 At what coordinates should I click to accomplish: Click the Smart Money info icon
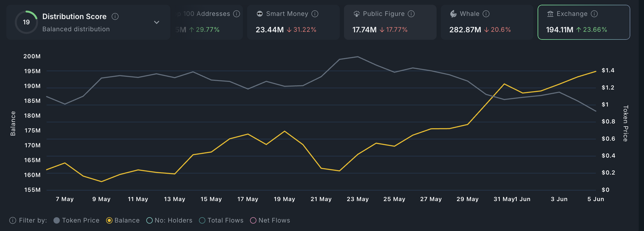(x=315, y=14)
